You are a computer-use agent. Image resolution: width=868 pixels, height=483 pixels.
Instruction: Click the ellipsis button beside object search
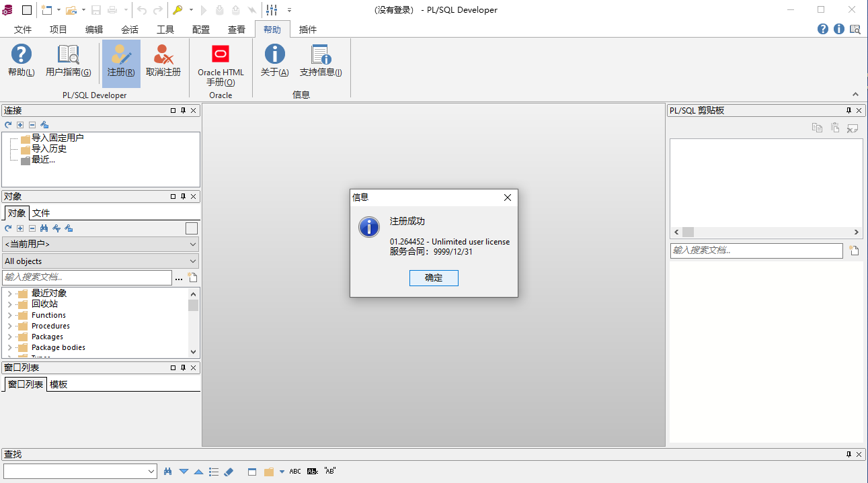click(x=179, y=277)
